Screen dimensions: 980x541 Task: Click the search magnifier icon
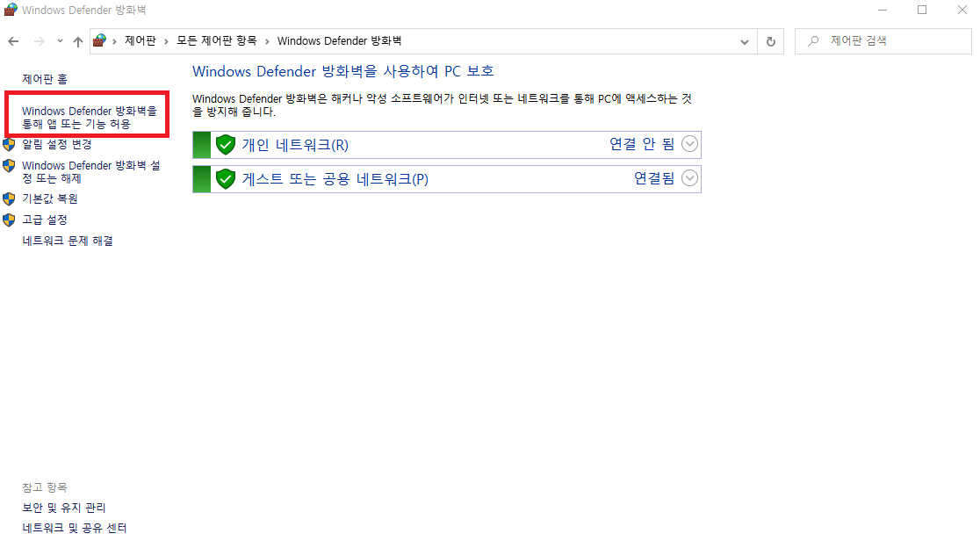(813, 40)
